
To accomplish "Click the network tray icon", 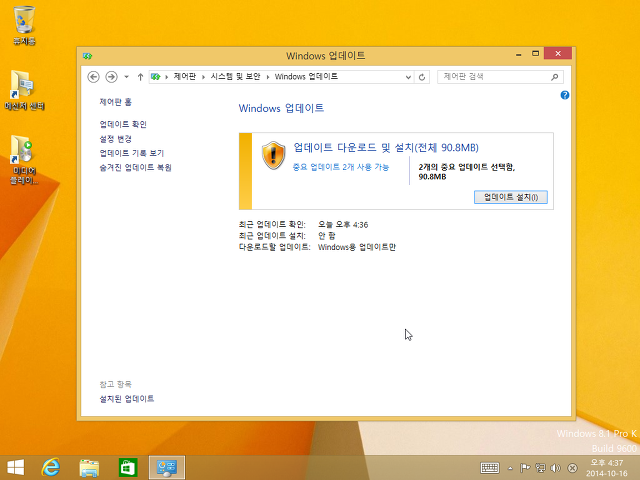I will (x=541, y=468).
